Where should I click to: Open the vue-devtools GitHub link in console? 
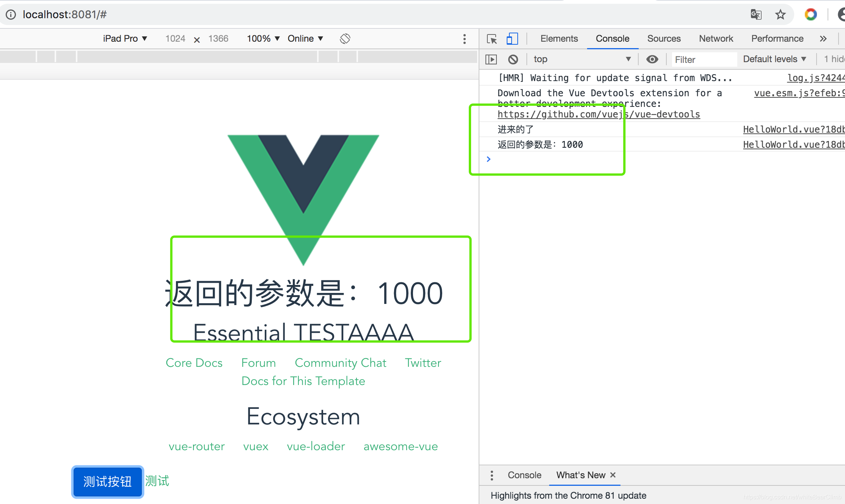click(598, 114)
